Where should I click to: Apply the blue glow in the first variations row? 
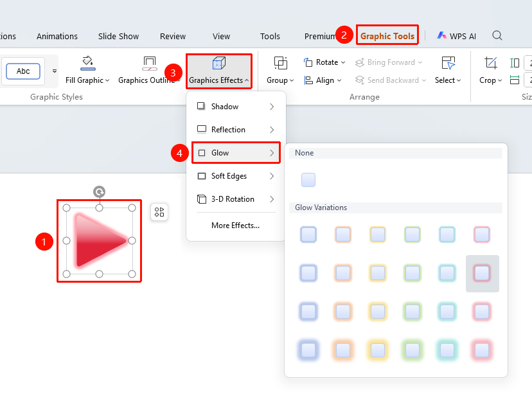(x=308, y=235)
